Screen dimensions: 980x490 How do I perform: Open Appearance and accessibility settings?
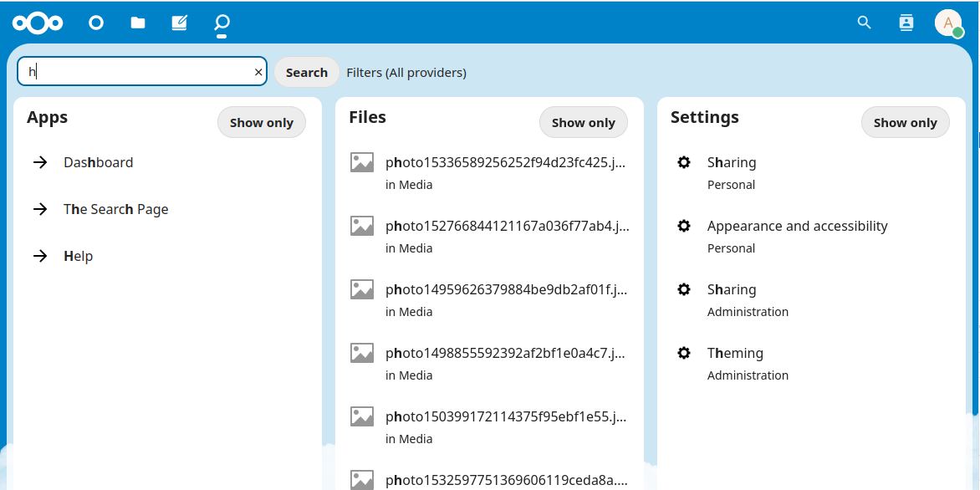point(797,227)
